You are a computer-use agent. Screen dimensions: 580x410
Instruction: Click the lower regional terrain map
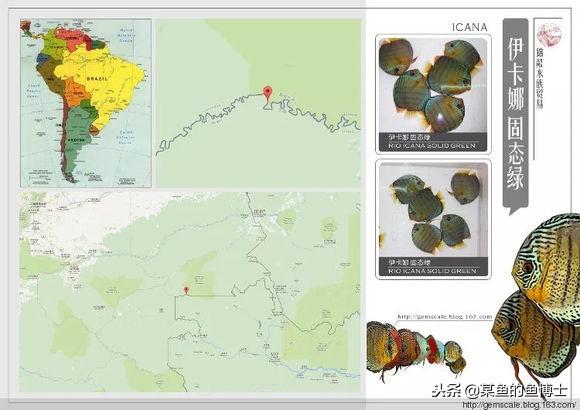[190, 292]
